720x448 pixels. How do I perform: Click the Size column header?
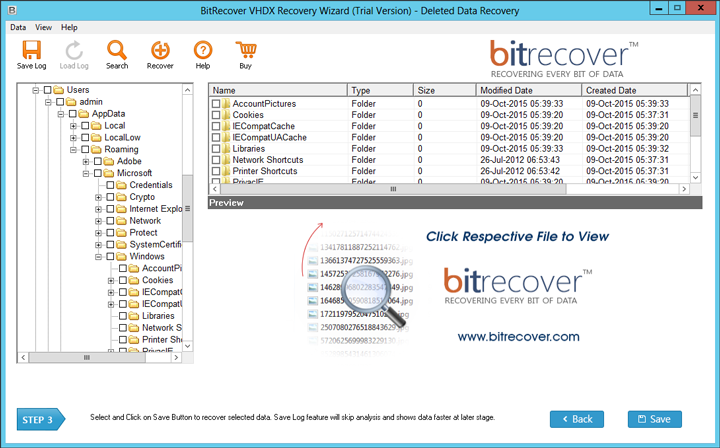tap(445, 90)
